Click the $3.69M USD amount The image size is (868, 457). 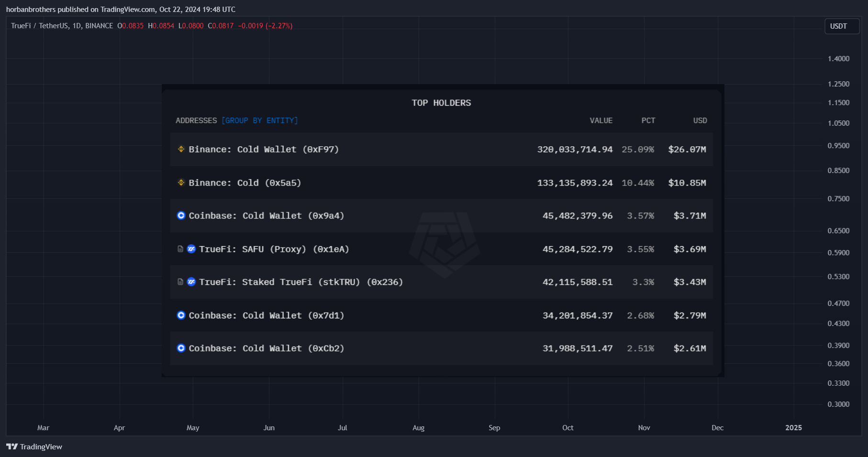tap(690, 250)
